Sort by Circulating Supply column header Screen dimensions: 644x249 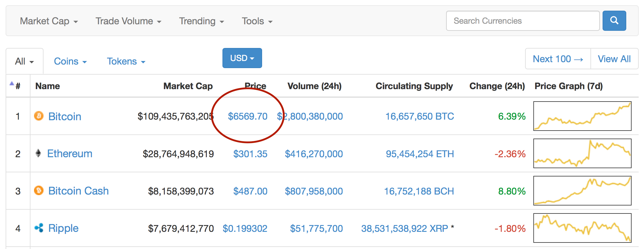414,86
